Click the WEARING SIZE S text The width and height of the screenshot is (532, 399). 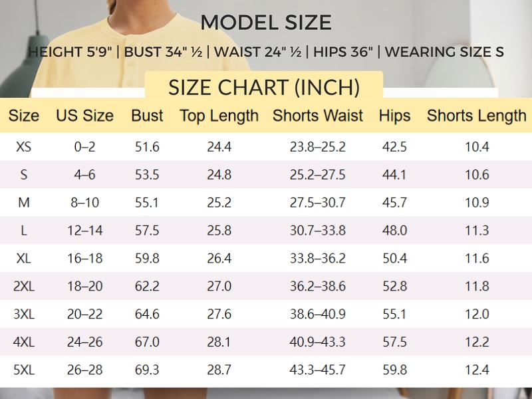click(444, 53)
